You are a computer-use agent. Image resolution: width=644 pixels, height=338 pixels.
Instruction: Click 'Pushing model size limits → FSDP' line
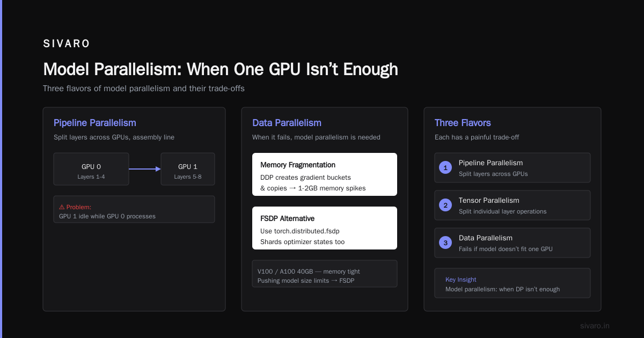[306, 281]
